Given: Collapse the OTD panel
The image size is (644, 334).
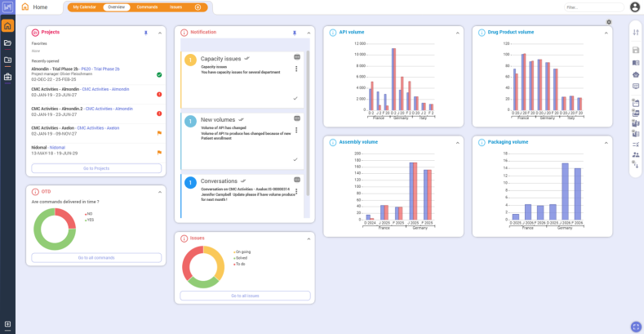Looking at the screenshot, I should [159, 191].
